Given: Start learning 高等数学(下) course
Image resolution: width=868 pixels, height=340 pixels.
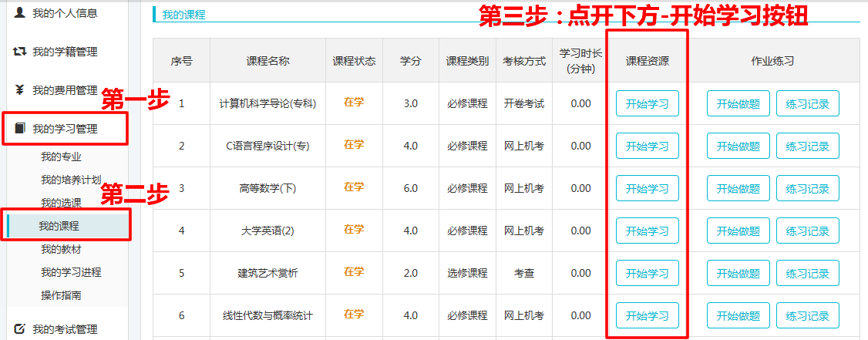Looking at the screenshot, I should tap(647, 188).
